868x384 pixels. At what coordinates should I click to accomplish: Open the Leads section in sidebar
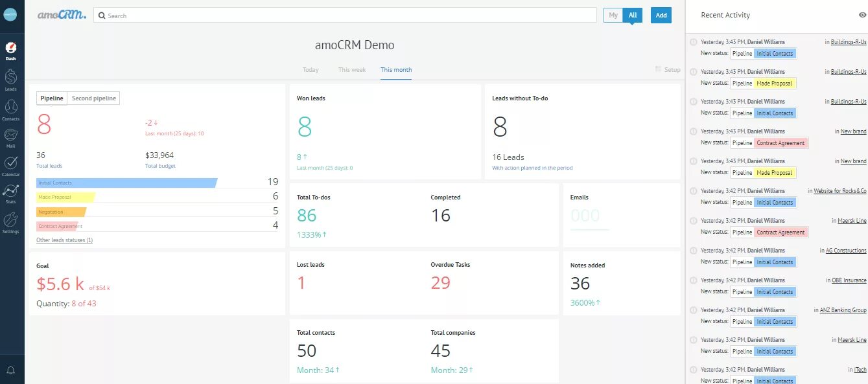tap(11, 79)
